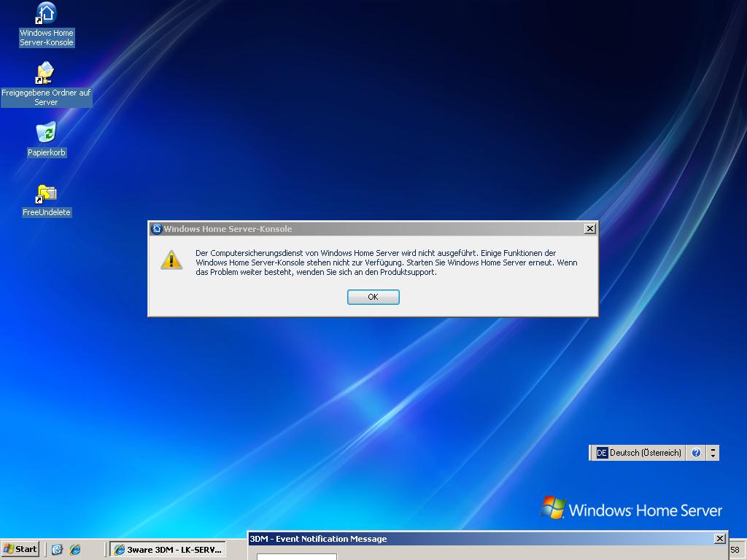Click the show desktop quick launch icon
The image size is (747, 560).
pyautogui.click(x=57, y=550)
